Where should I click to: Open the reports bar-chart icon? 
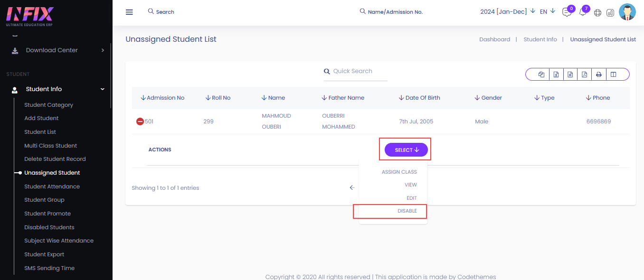[610, 13]
